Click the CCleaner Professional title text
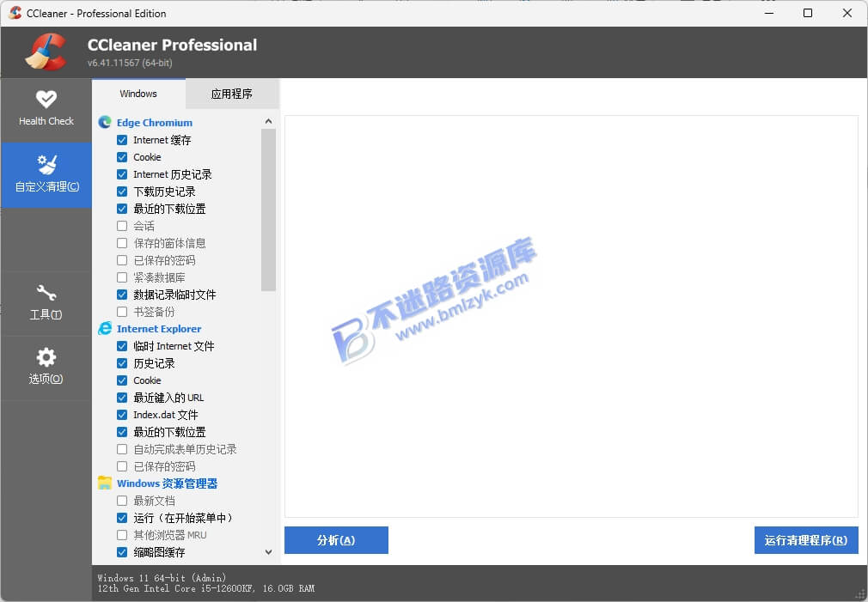Viewport: 868px width, 602px height. click(x=172, y=45)
